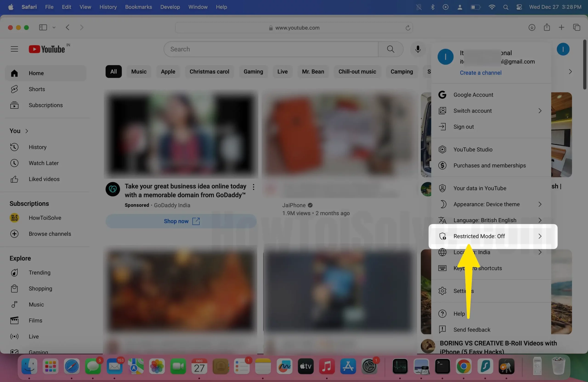The height and width of the screenshot is (382, 588).
Task: Select the Gaming filter chip
Action: (x=253, y=72)
